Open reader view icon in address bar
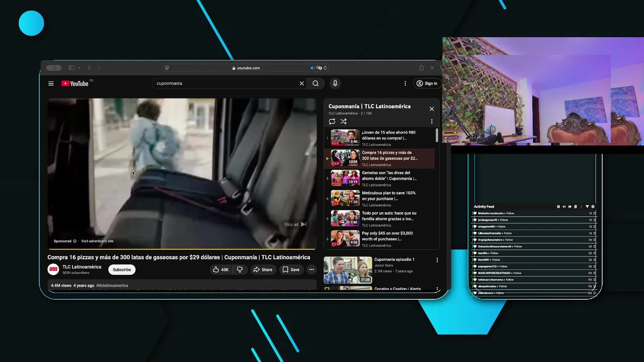 [x=167, y=68]
